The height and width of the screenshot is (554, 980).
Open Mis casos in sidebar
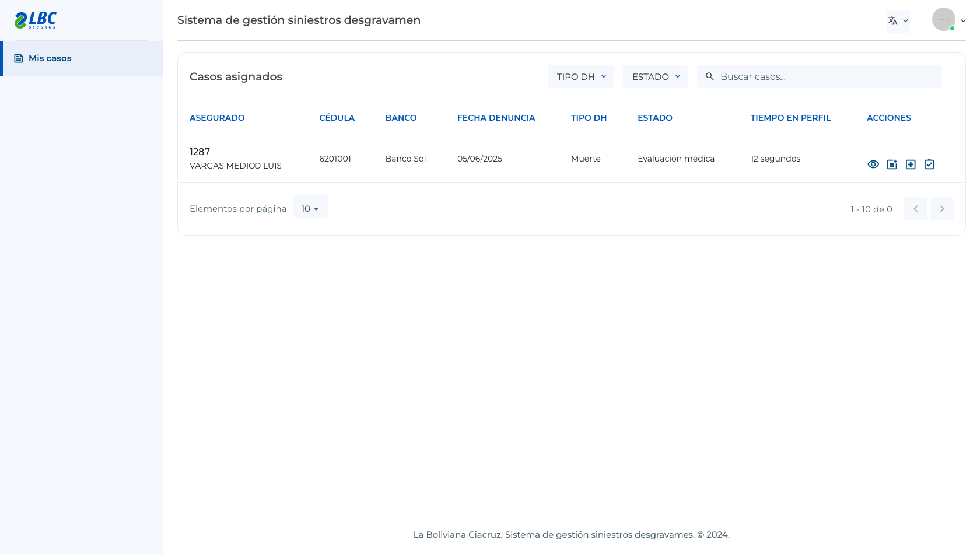pyautogui.click(x=82, y=58)
